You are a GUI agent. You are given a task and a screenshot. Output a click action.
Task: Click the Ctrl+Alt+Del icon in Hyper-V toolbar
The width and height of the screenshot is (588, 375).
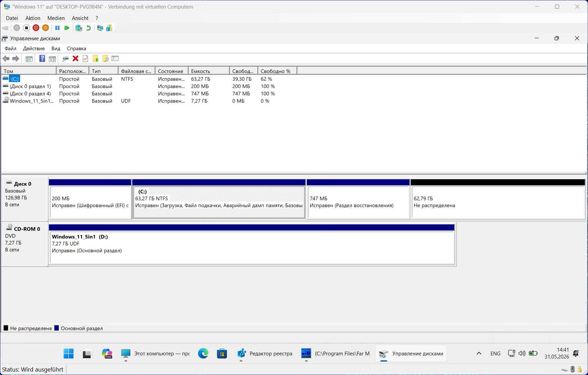[x=5, y=28]
